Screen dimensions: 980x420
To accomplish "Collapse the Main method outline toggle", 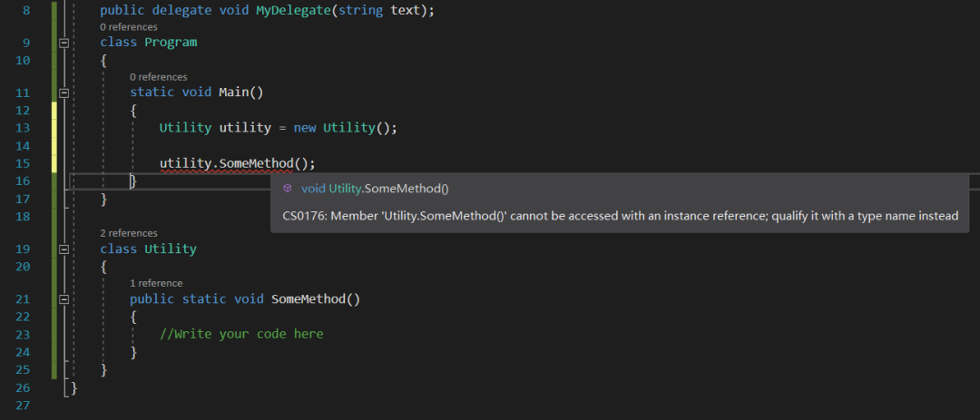I will [x=64, y=93].
